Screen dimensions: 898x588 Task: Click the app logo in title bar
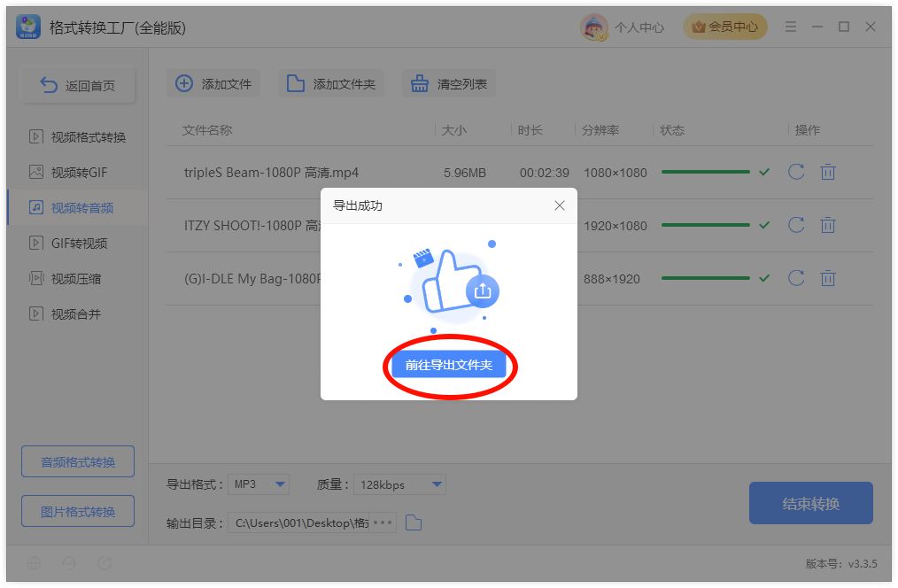28,27
